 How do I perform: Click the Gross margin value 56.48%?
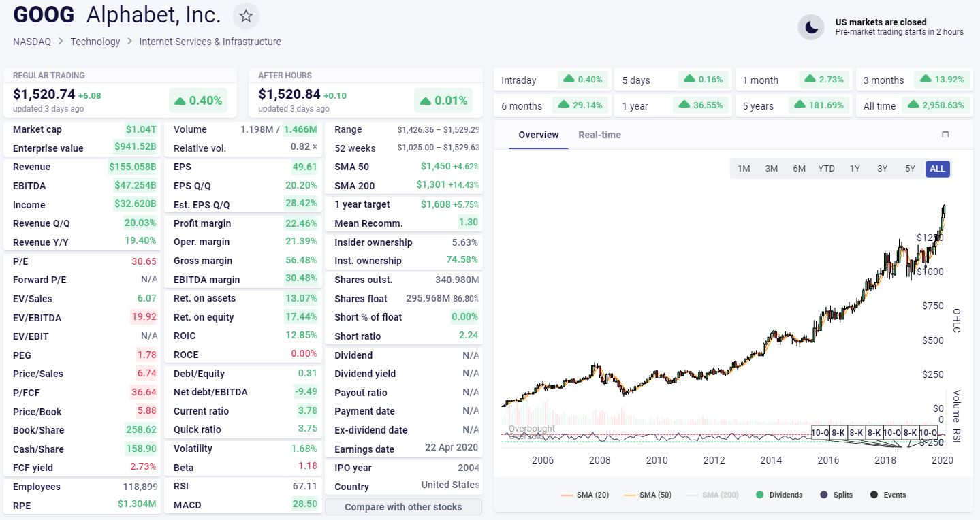tap(302, 261)
